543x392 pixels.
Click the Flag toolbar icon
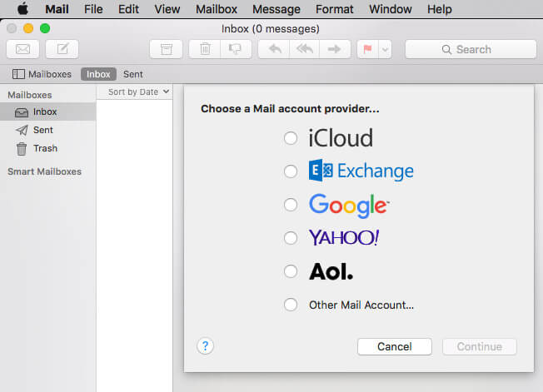point(366,49)
